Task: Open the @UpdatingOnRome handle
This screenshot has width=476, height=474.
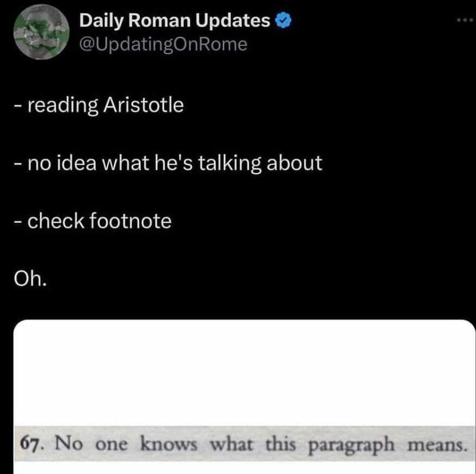Action: point(163,45)
